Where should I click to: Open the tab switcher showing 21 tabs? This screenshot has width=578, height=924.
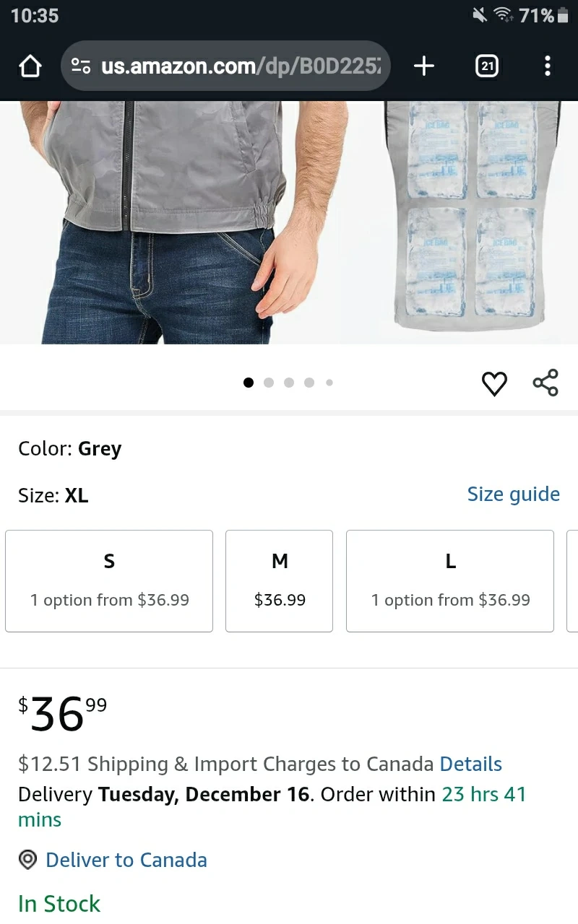click(487, 66)
